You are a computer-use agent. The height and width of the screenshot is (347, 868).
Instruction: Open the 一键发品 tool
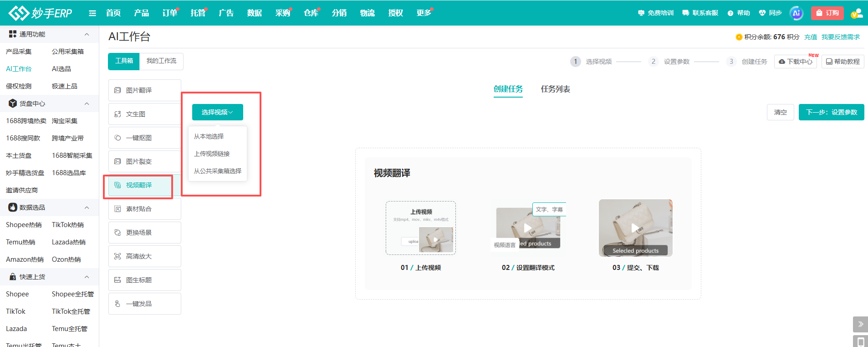[x=144, y=304]
